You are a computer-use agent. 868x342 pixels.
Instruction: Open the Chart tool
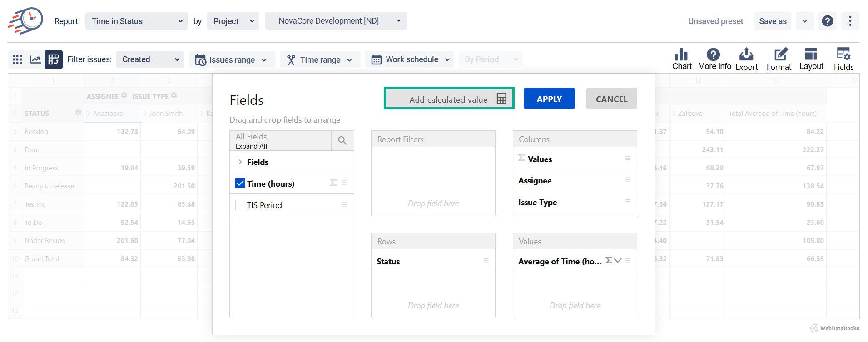681,59
